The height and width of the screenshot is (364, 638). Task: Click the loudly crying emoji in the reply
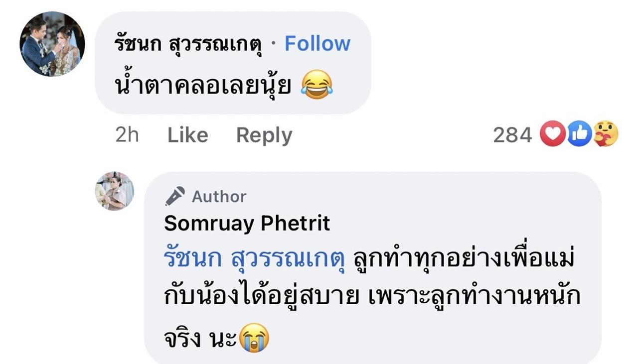254,339
